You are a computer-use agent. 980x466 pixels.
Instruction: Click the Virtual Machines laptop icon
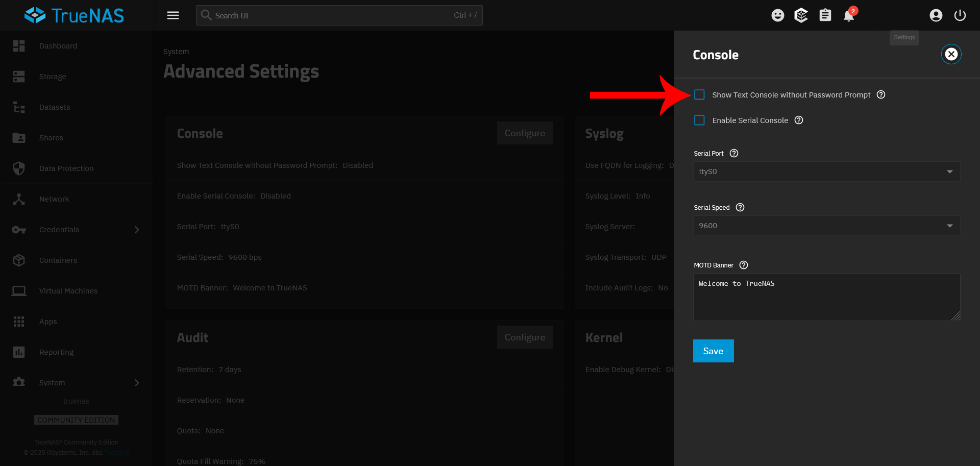click(19, 291)
